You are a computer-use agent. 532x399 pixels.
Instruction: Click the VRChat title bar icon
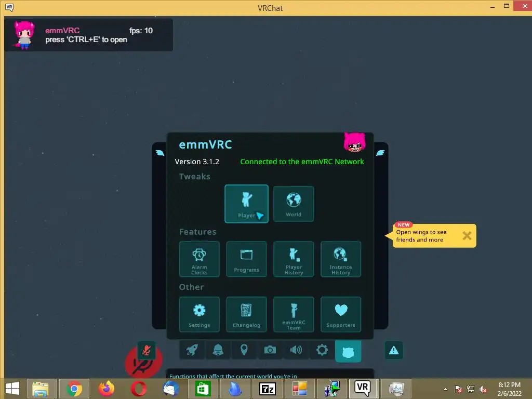[x=9, y=7]
